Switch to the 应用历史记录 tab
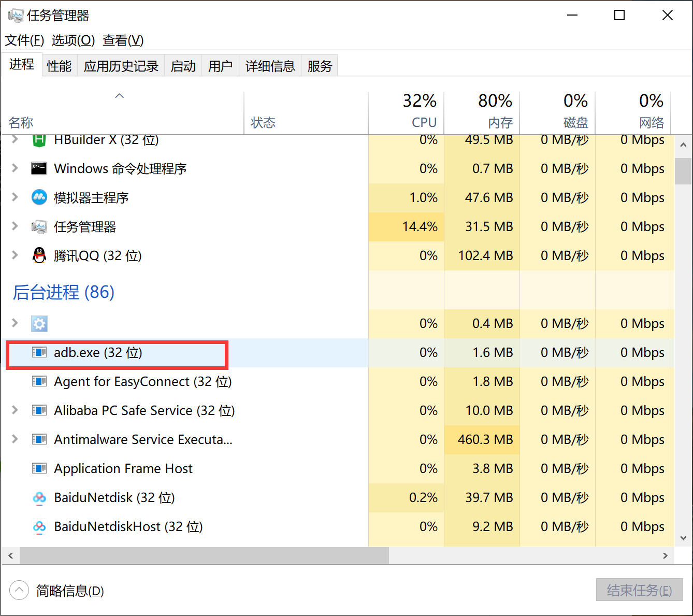The height and width of the screenshot is (616, 693). tap(121, 66)
